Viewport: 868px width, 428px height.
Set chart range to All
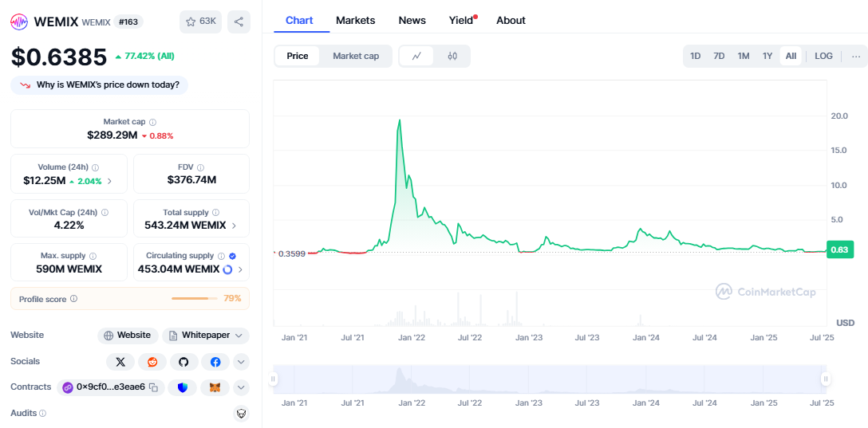pyautogui.click(x=791, y=56)
